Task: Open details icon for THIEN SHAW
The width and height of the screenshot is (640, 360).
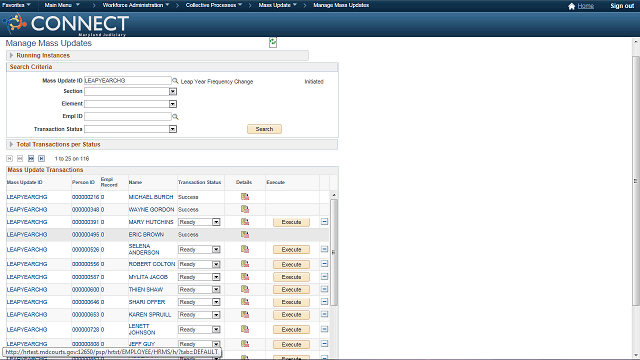Action: pos(244,289)
